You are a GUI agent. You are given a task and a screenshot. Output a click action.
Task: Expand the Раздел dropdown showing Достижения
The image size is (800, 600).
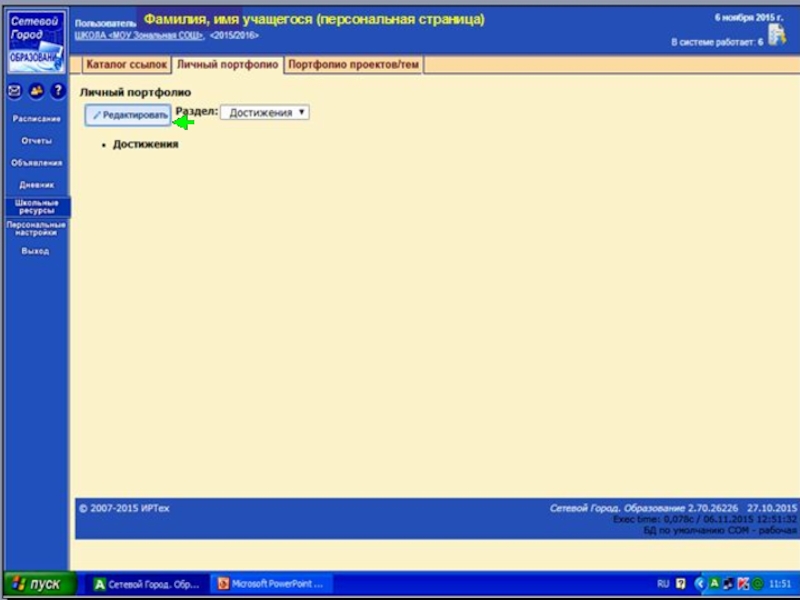point(265,113)
